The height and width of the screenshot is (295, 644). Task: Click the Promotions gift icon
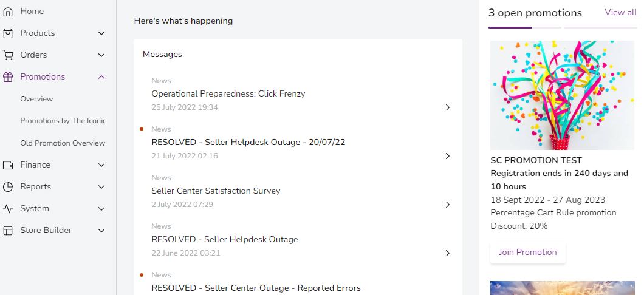8,77
